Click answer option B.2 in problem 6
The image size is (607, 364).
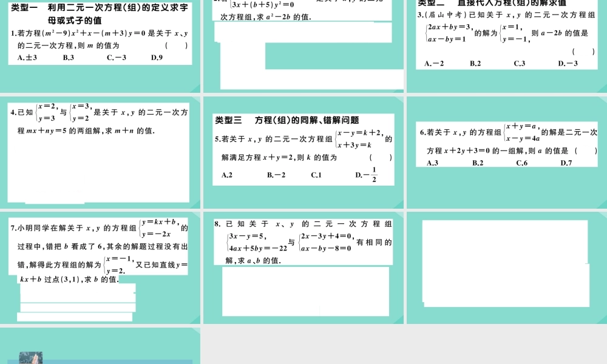(x=478, y=163)
